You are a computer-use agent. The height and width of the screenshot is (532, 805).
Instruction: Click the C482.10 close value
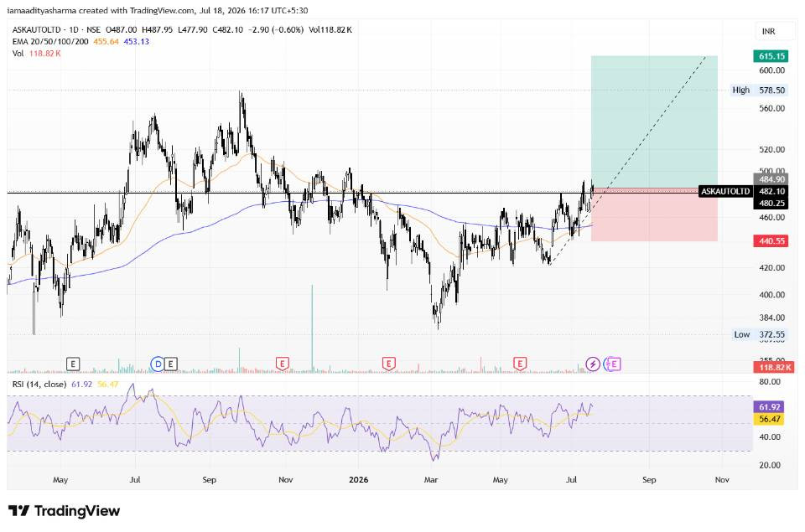coord(227,30)
